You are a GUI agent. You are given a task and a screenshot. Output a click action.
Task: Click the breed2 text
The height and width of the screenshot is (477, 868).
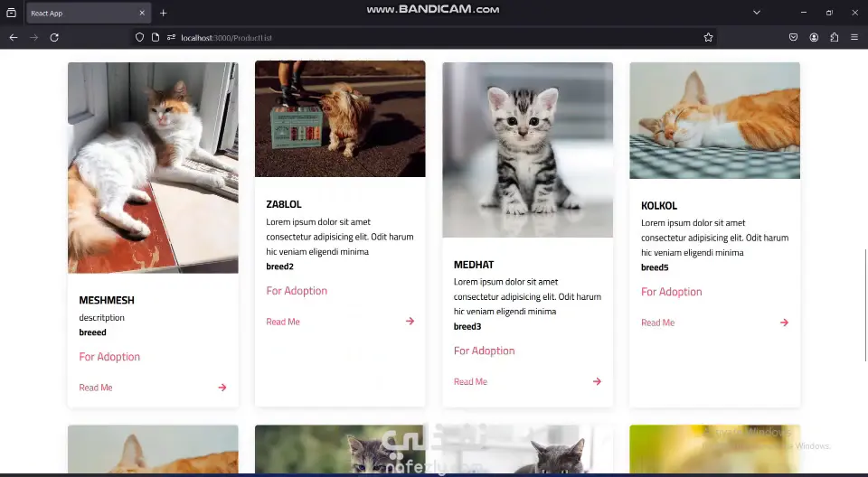pos(280,267)
